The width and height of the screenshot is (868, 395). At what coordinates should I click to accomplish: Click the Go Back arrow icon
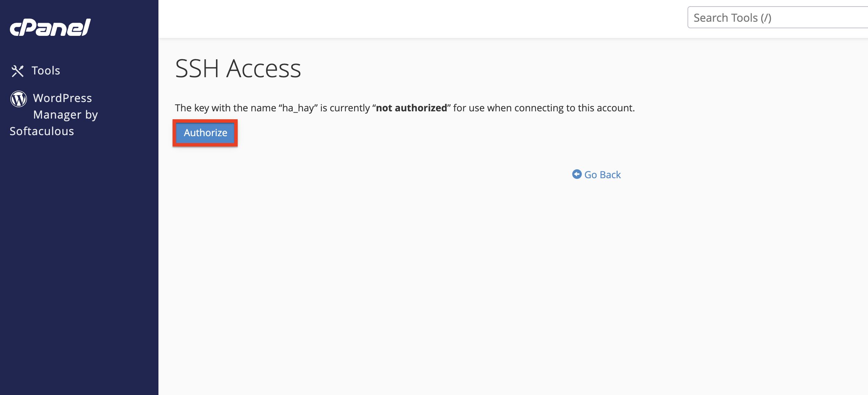coord(577,174)
